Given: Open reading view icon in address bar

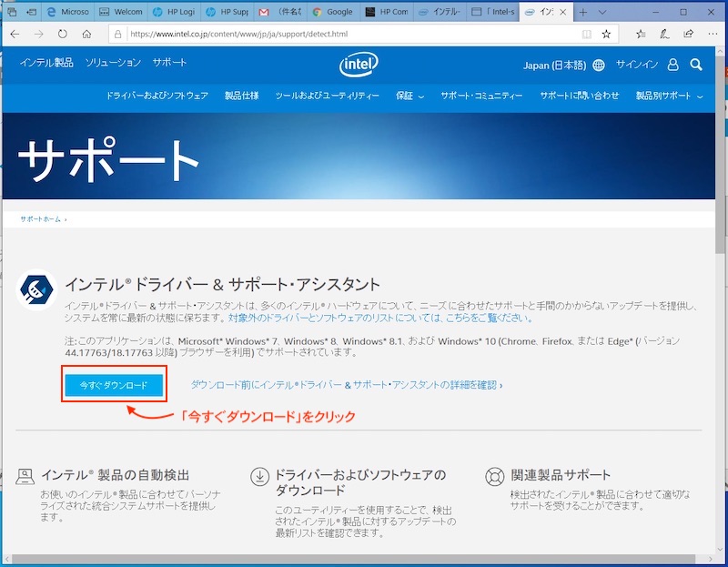Looking at the screenshot, I should click(x=586, y=34).
